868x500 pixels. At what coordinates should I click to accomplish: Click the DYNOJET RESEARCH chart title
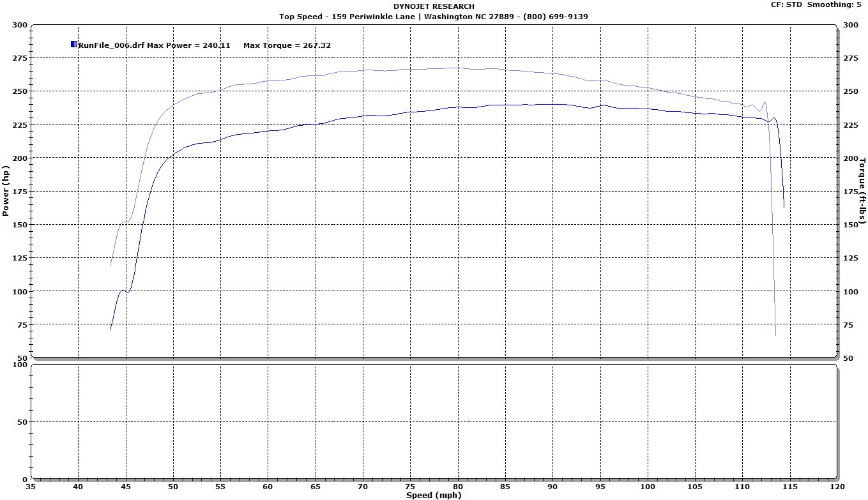pyautogui.click(x=434, y=6)
